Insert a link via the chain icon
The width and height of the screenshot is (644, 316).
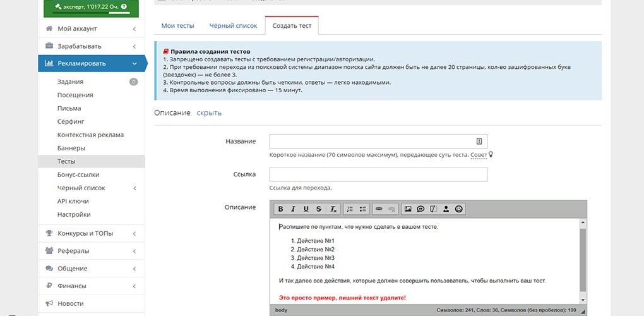pyautogui.click(x=379, y=209)
